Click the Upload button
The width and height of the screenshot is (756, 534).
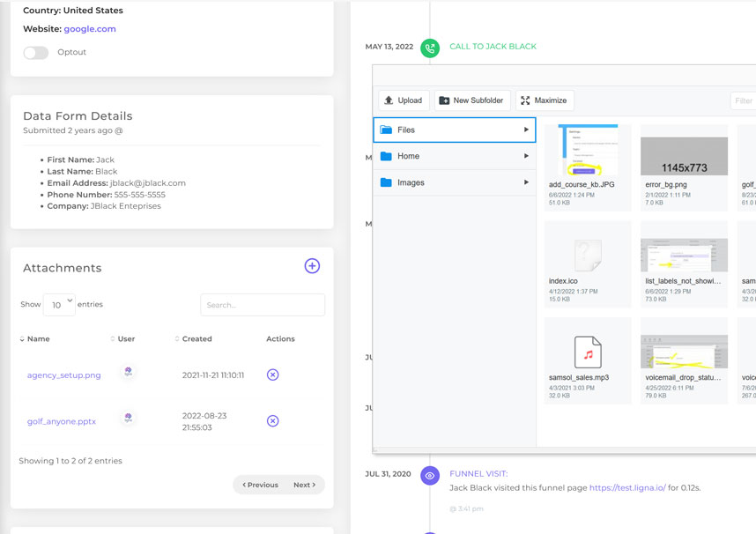point(404,100)
